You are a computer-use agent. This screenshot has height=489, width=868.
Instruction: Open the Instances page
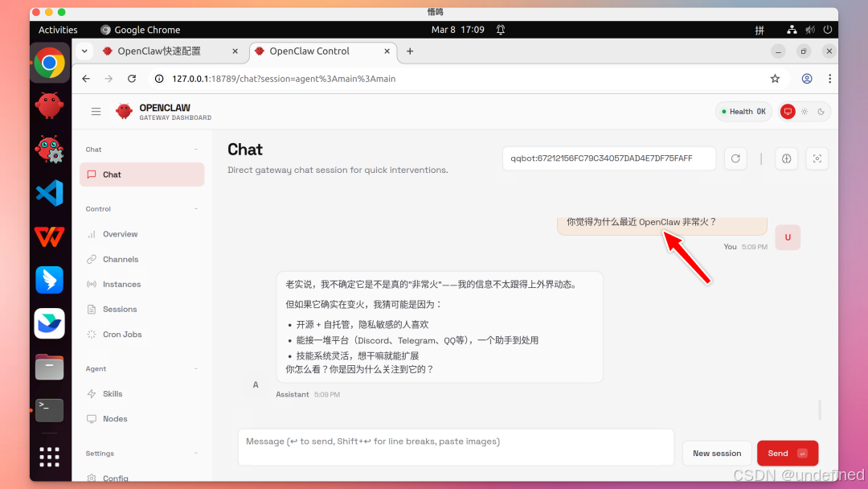point(141,284)
